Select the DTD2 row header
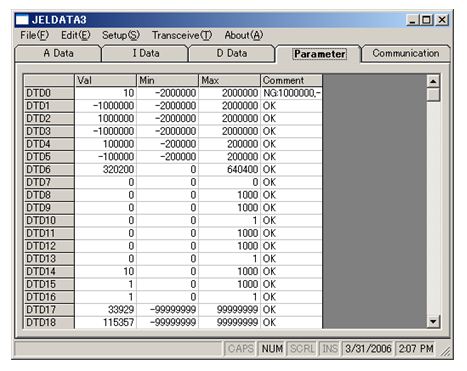 coord(49,118)
